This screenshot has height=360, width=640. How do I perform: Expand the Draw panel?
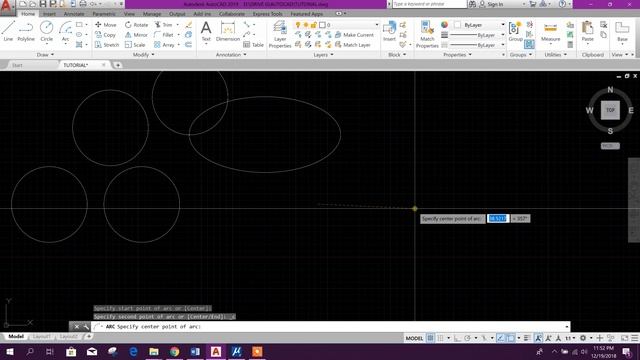coord(45,54)
